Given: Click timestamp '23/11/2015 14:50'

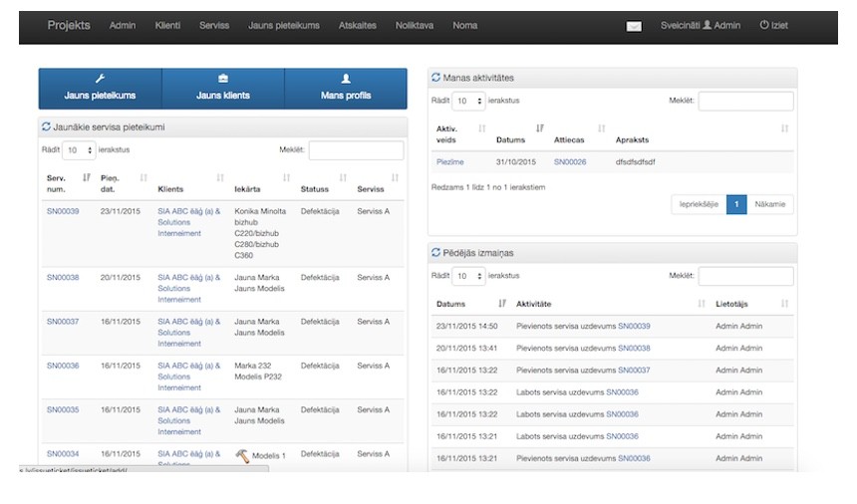Looking at the screenshot, I should click(466, 326).
